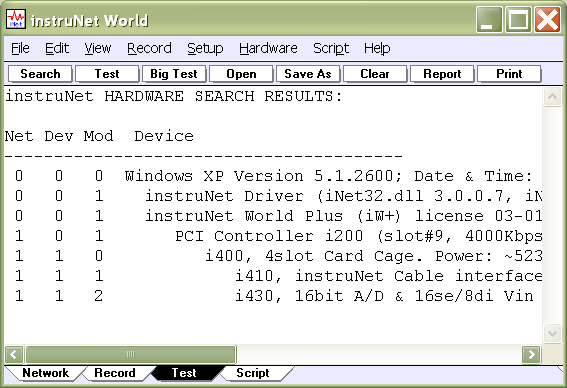The width and height of the screenshot is (567, 388).
Task: Open the View menu
Action: click(x=98, y=48)
